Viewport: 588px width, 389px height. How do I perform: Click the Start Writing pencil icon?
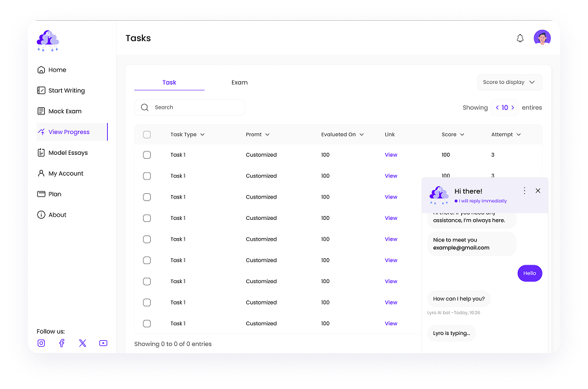(41, 90)
